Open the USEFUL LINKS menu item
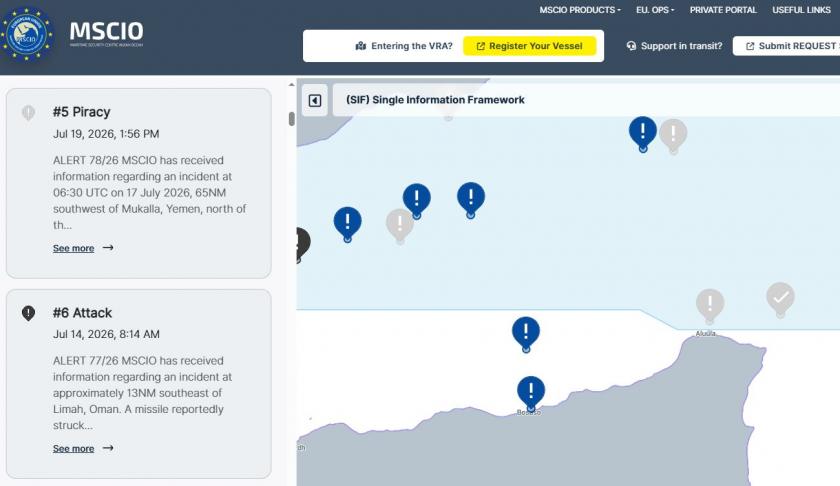The width and height of the screenshot is (840, 486). [801, 10]
